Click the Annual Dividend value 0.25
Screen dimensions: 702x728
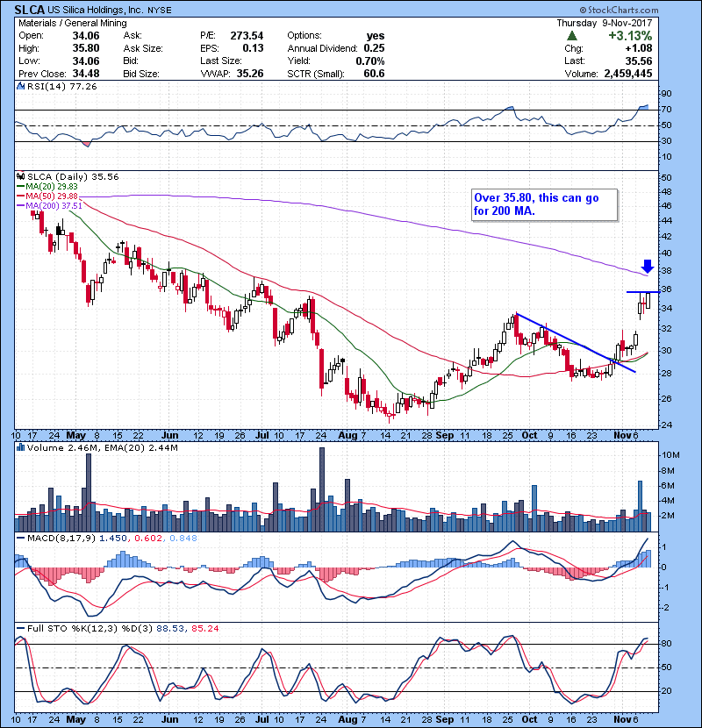[x=374, y=48]
